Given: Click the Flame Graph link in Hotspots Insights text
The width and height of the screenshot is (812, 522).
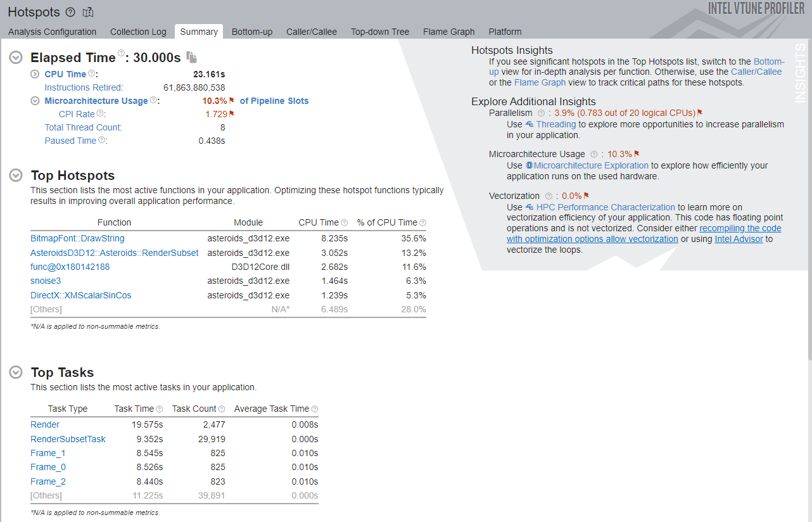Looking at the screenshot, I should coord(539,82).
